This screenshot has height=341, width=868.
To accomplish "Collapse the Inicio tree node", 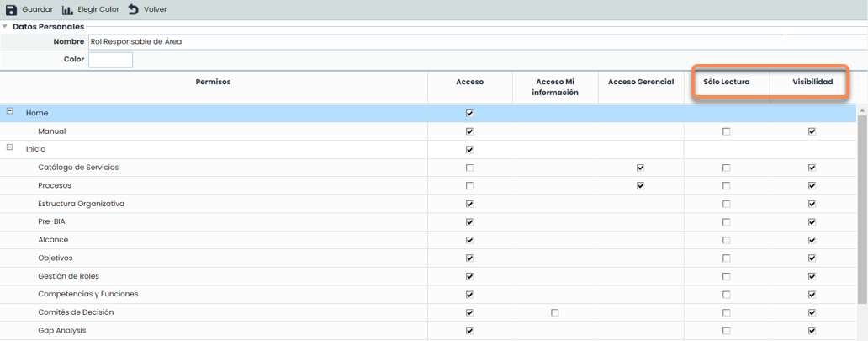I will point(10,148).
